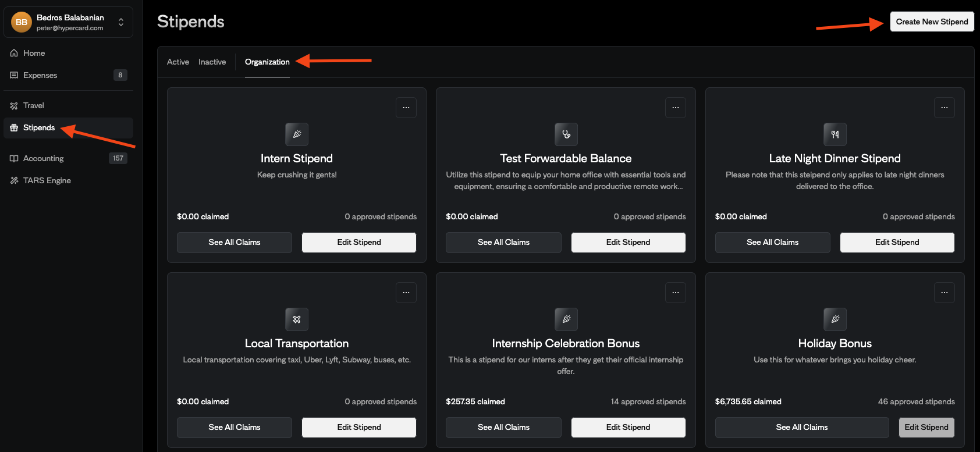Select the Organization tab
Screen dimensions: 980x452
(x=267, y=62)
